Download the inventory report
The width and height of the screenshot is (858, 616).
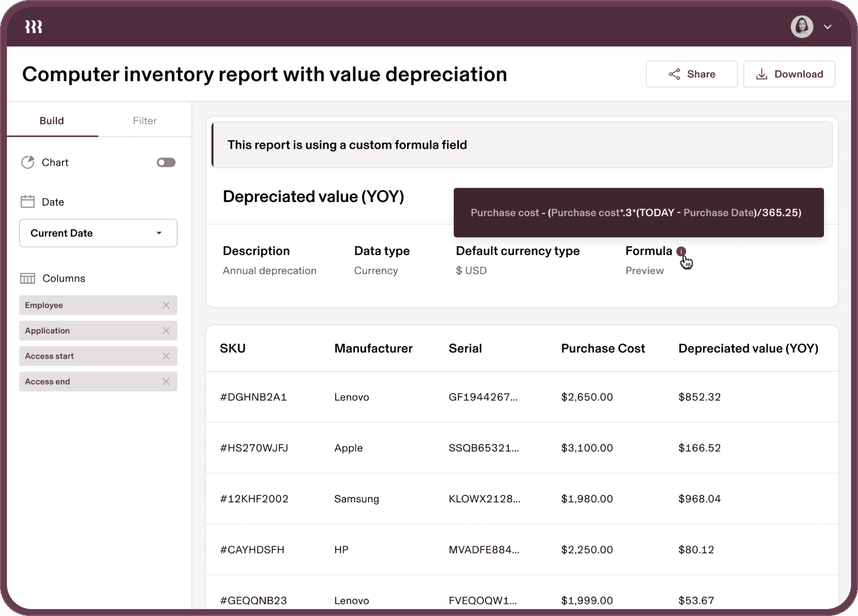[789, 74]
